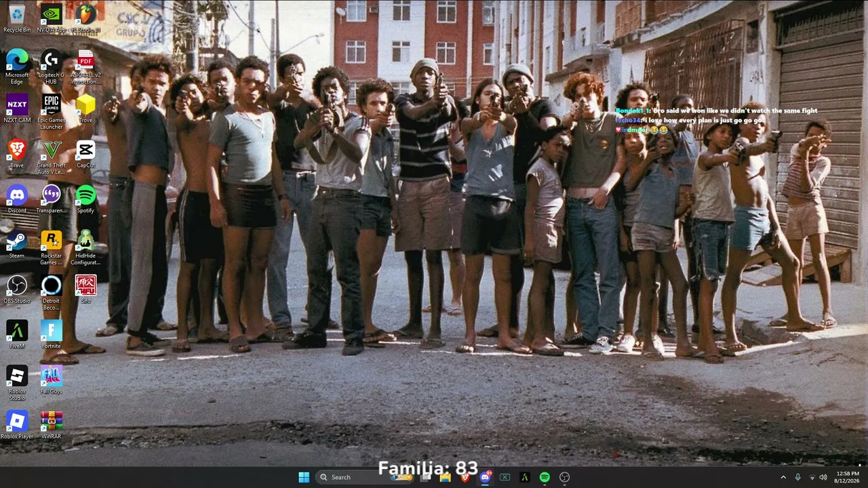Viewport: 868px width, 488px height.
Task: Select the Epic Games Launcher desktop shortcut
Action: click(51, 112)
